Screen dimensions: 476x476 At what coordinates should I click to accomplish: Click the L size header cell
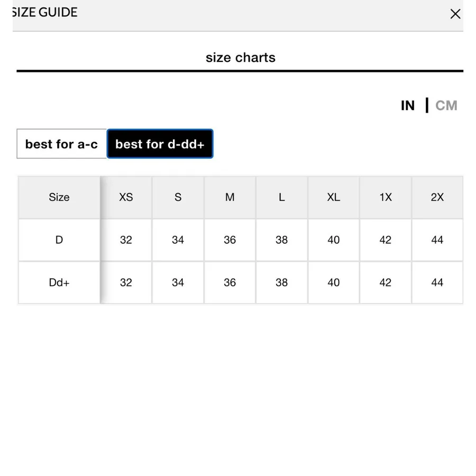(x=282, y=197)
